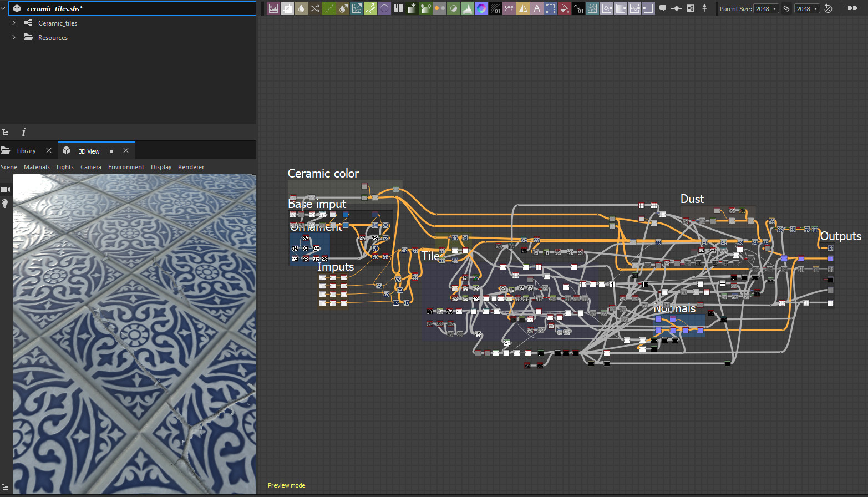Click the Preview mode label in the status bar

coord(286,485)
